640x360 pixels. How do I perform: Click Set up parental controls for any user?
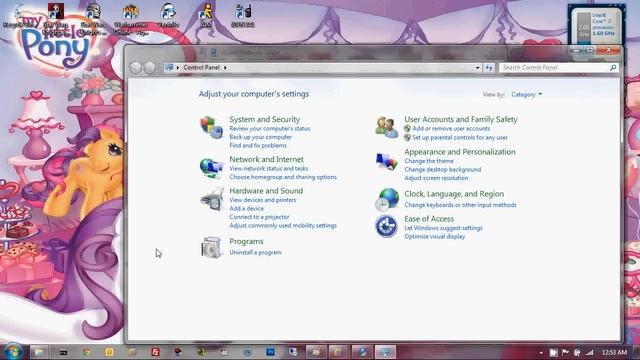tap(460, 138)
